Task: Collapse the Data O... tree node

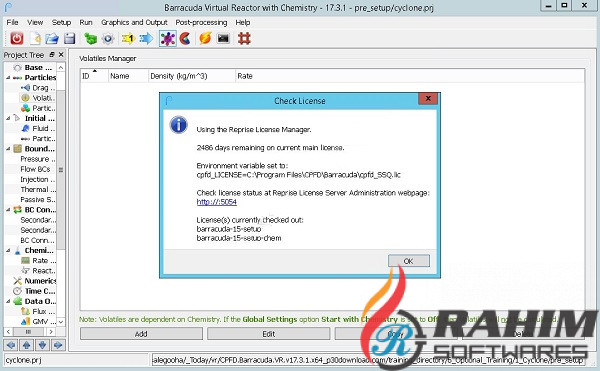Action: [x=8, y=301]
